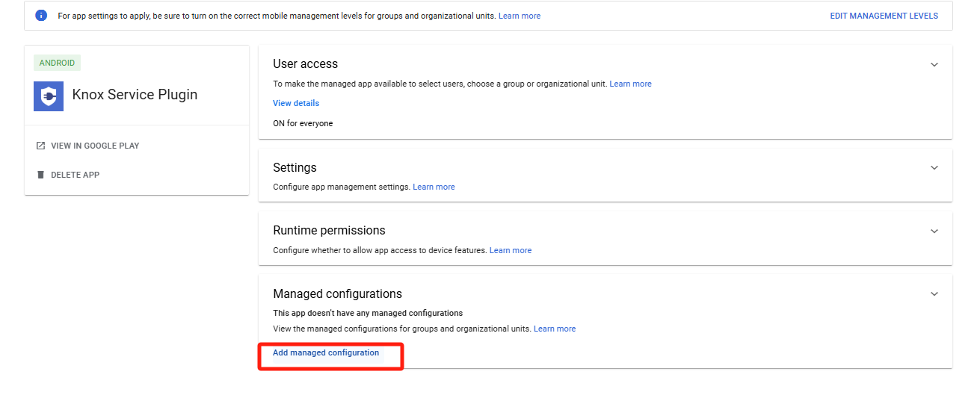Viewport: 980px width, 401px height.
Task: Click Add managed configuration
Action: 326,352
